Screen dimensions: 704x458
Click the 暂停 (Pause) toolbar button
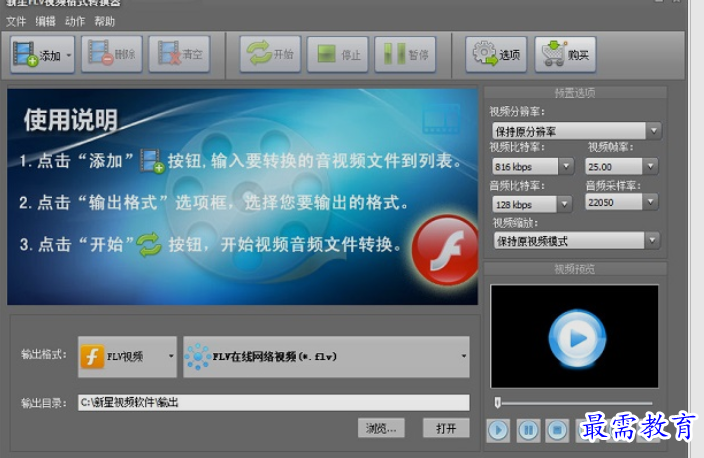(x=405, y=55)
